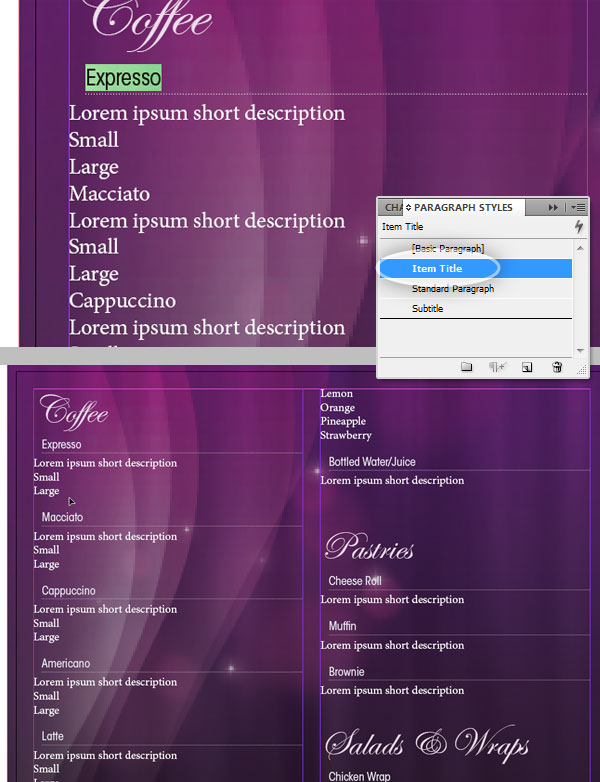Apply the Item Title style

tap(476, 268)
